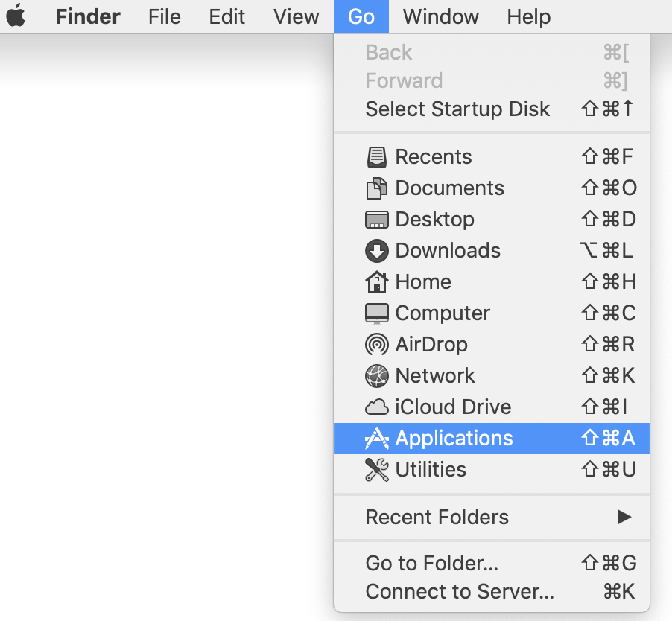The width and height of the screenshot is (672, 621).
Task: Choose Applications from the Go menu
Action: click(x=492, y=438)
